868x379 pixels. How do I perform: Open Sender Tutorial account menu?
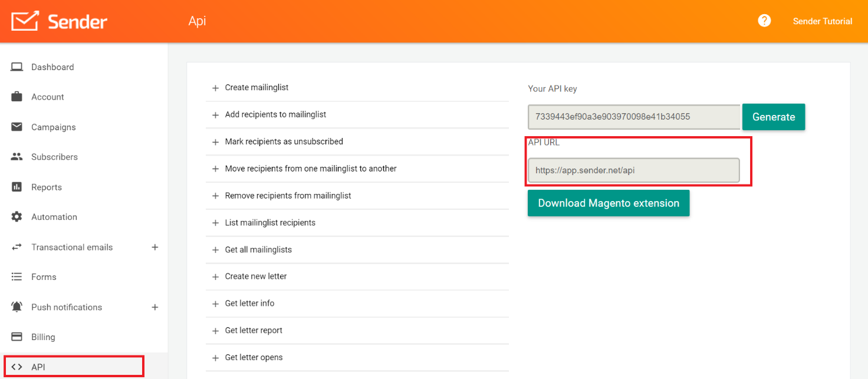(823, 21)
